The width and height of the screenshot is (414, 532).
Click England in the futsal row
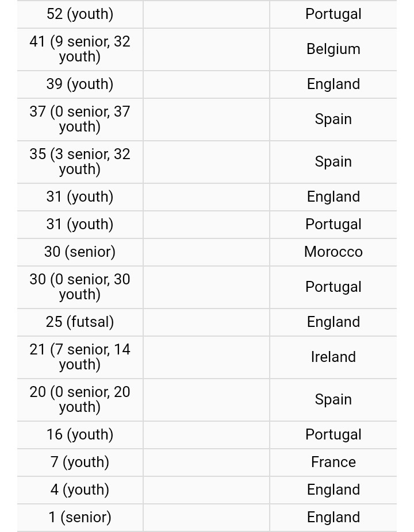click(333, 322)
